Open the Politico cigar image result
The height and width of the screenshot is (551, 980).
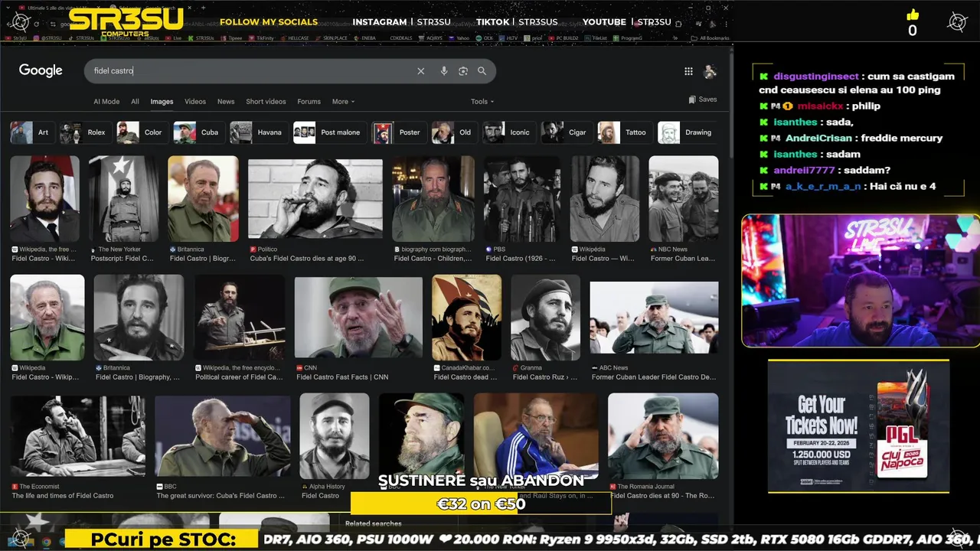[315, 201]
